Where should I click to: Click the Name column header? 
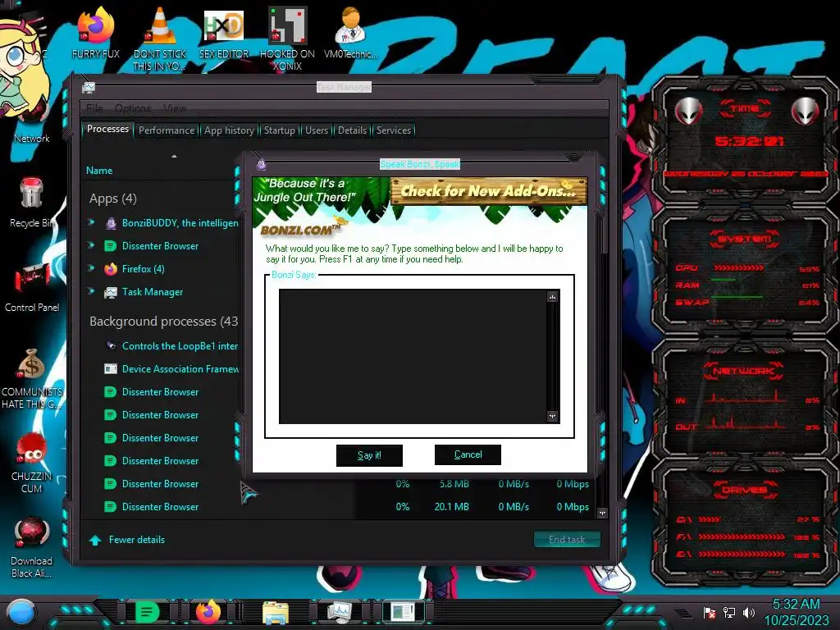click(99, 171)
